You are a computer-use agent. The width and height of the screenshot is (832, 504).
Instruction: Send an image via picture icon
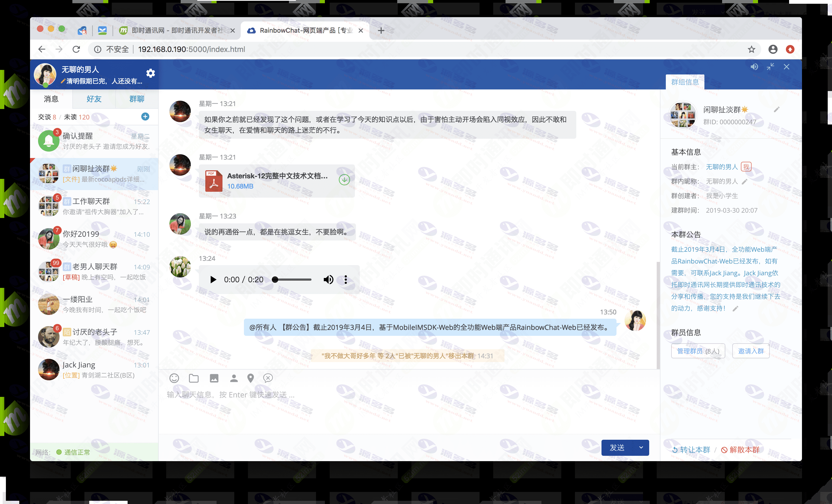pyautogui.click(x=214, y=378)
